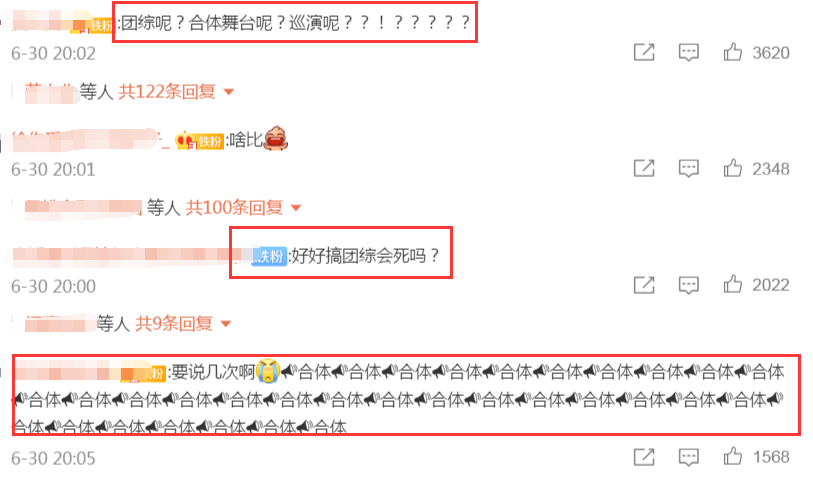Like the 合体 comment with 1568 likes
This screenshot has width=813, height=477.
click(x=733, y=457)
